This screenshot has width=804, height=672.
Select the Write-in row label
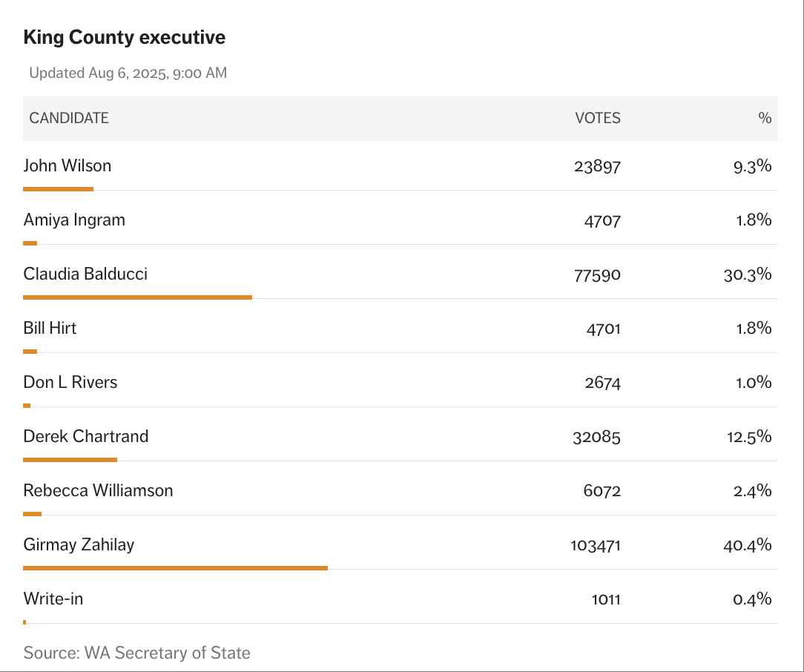(x=53, y=599)
